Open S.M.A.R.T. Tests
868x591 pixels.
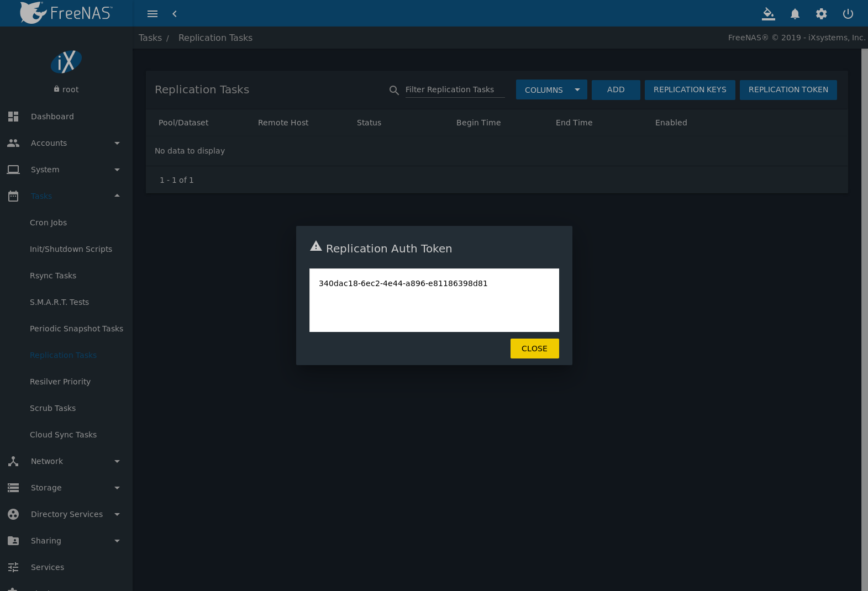[59, 302]
